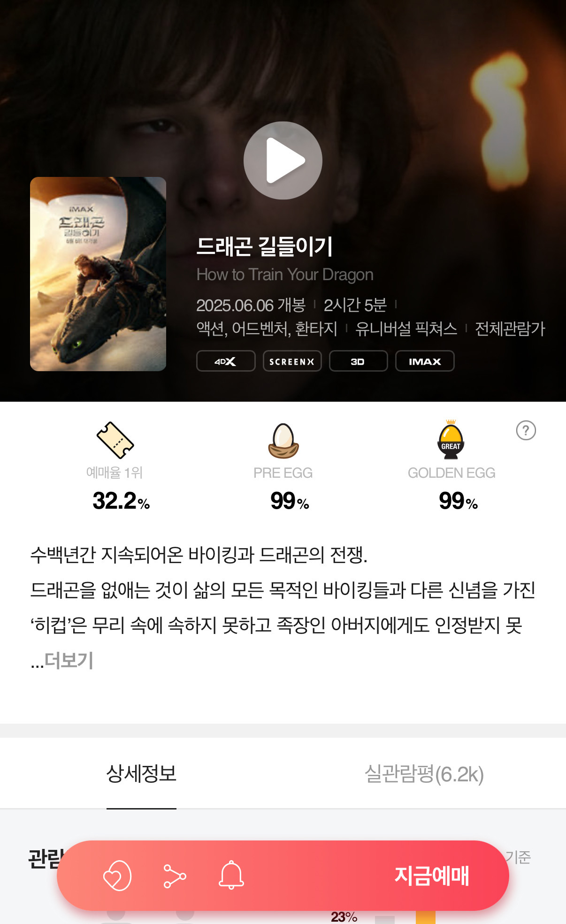
Task: Tap the share icon
Action: pos(175,876)
